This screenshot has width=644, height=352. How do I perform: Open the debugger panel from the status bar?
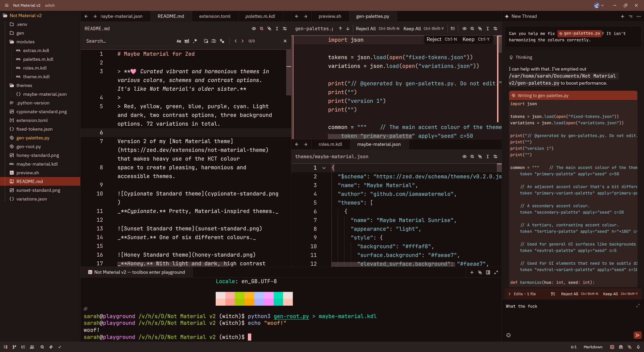click(621, 347)
